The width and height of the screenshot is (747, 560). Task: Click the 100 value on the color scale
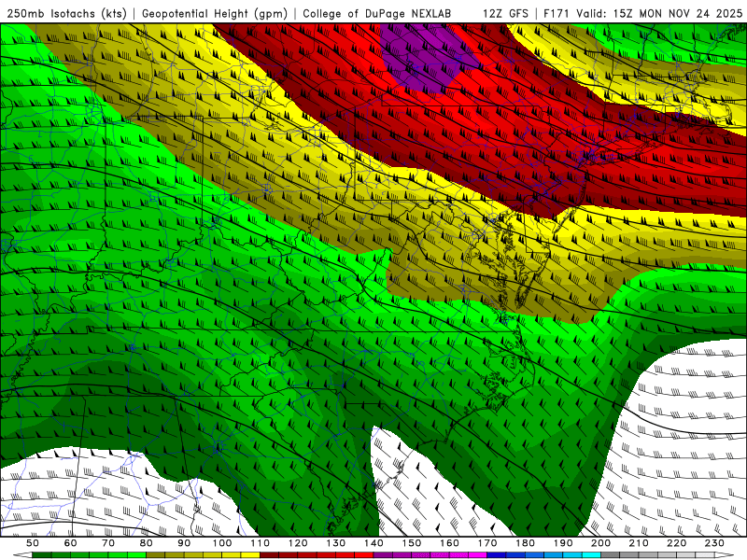(222, 543)
